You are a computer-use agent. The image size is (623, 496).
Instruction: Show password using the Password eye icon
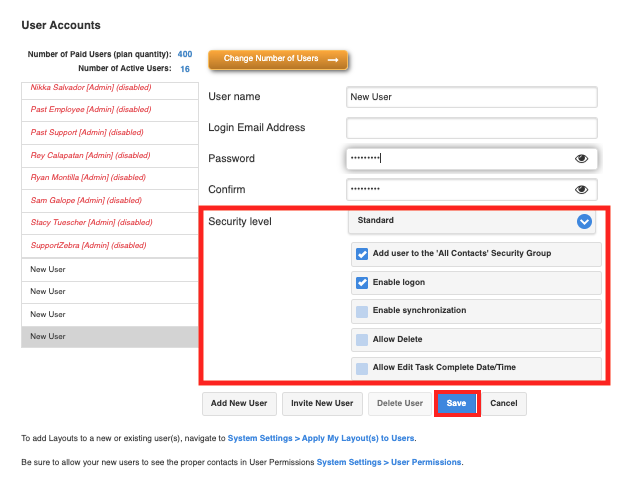click(x=581, y=159)
